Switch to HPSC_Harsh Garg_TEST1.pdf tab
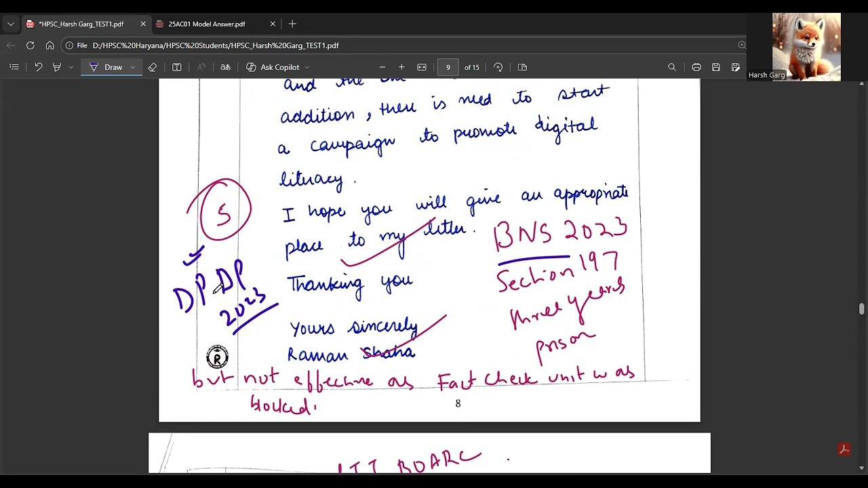868x488 pixels. pos(81,24)
